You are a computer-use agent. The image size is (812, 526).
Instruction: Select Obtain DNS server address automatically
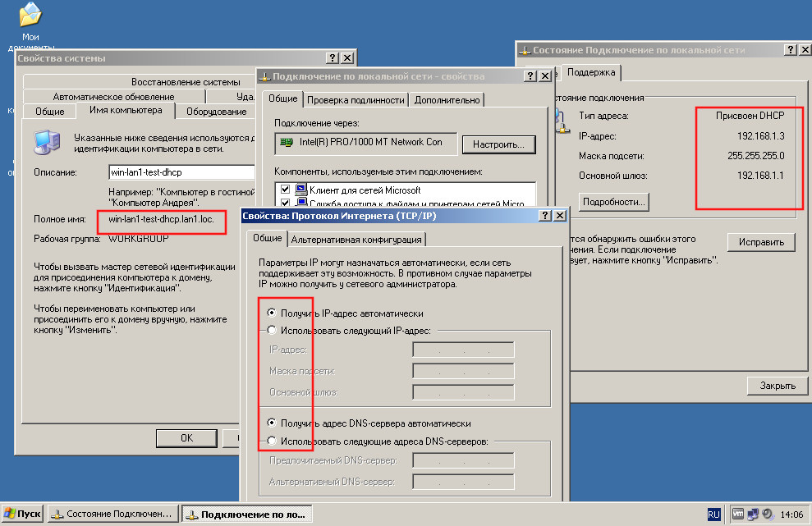272,423
